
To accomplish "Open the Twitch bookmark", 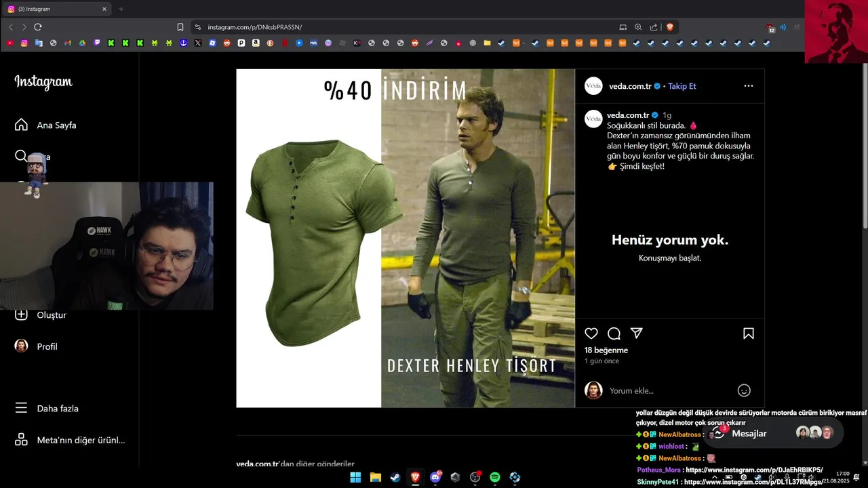I will click(x=96, y=43).
